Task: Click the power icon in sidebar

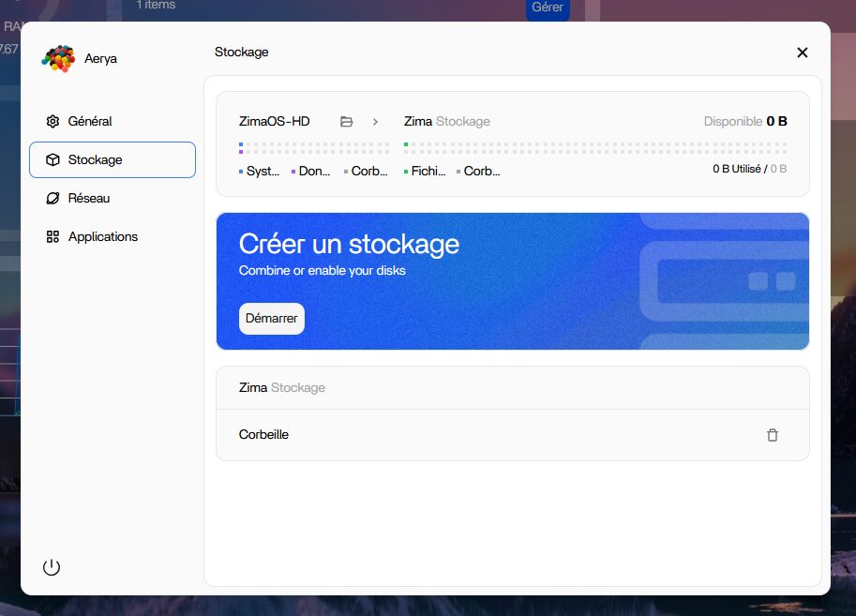Action: click(x=52, y=567)
